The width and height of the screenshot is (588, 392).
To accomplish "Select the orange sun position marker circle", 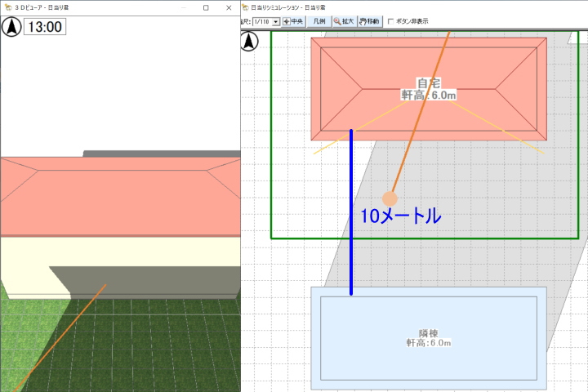I will (390, 198).
